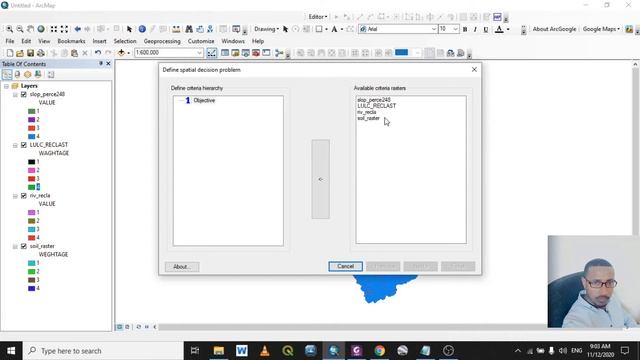Click the Print icon
The image size is (640, 360).
41,53
